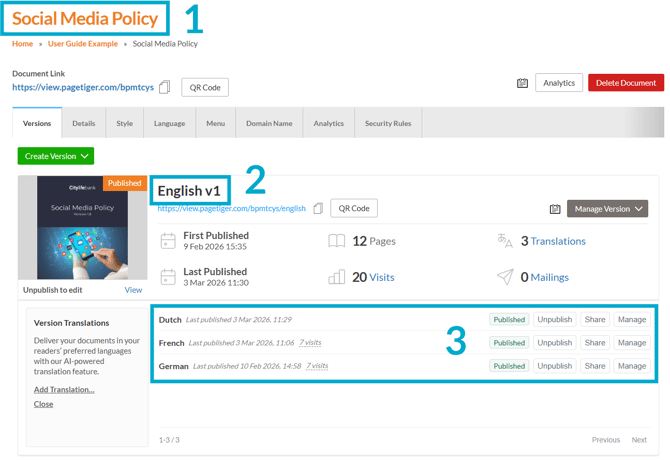Screen dimensions: 670x460
Task: Open User Guide Example breadcrumb link
Action: click(x=83, y=44)
